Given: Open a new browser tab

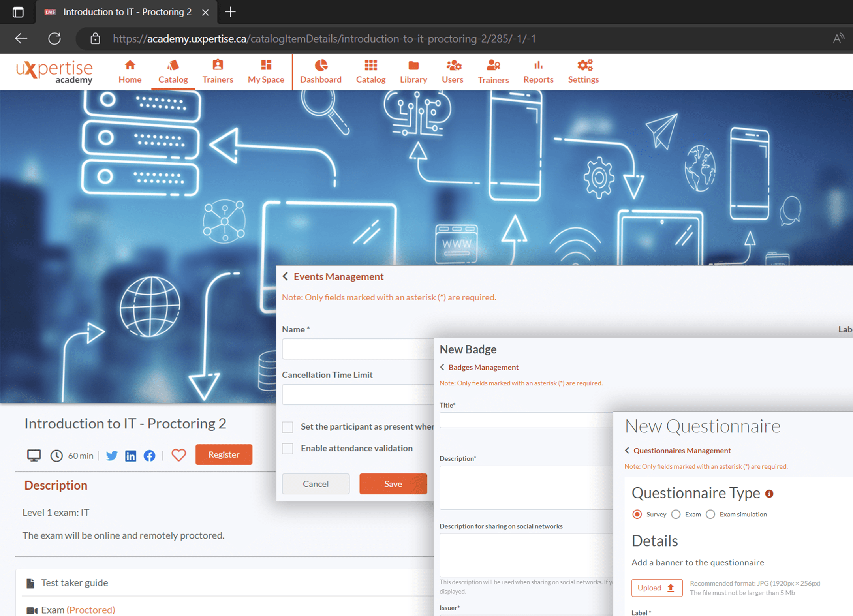Looking at the screenshot, I should (230, 12).
